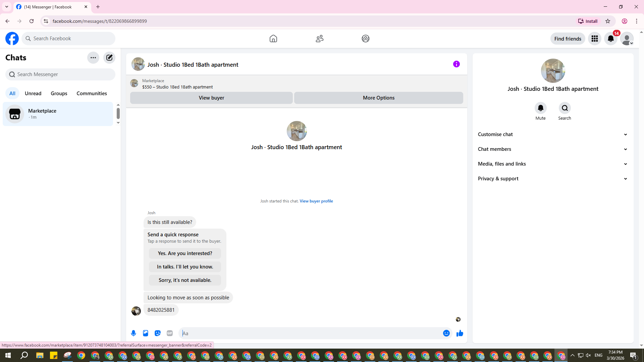Click the View buyer button
This screenshot has height=362, width=644.
[211, 98]
